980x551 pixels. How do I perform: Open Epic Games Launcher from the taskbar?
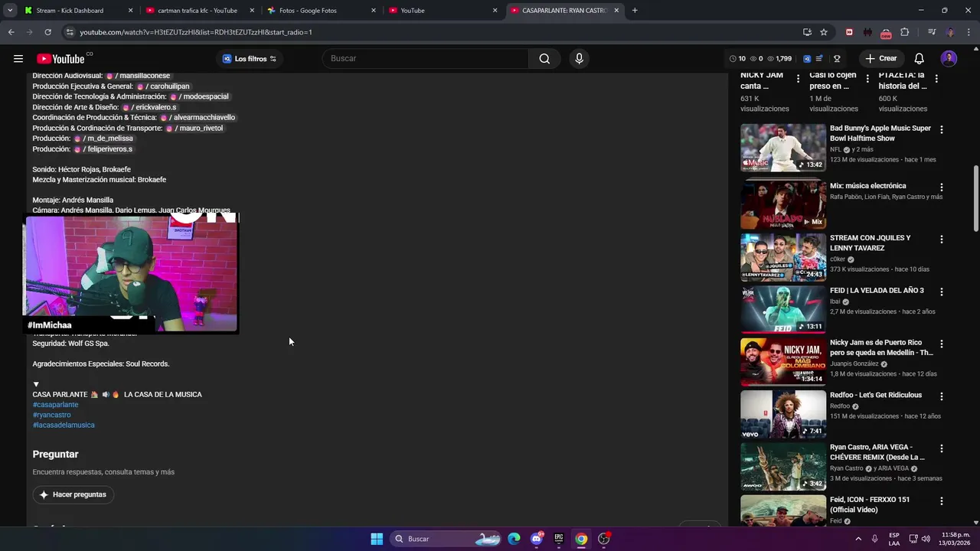point(559,539)
